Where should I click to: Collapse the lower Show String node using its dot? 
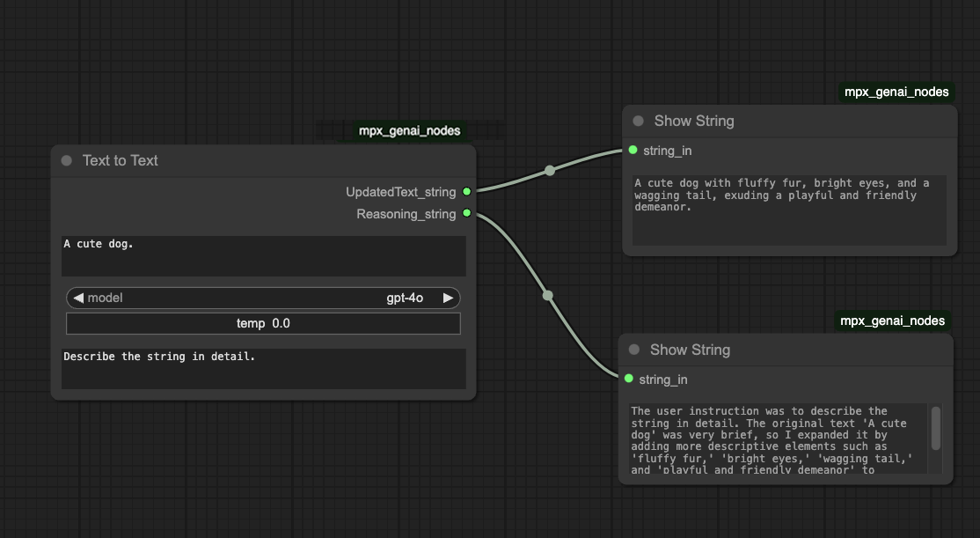coord(634,350)
